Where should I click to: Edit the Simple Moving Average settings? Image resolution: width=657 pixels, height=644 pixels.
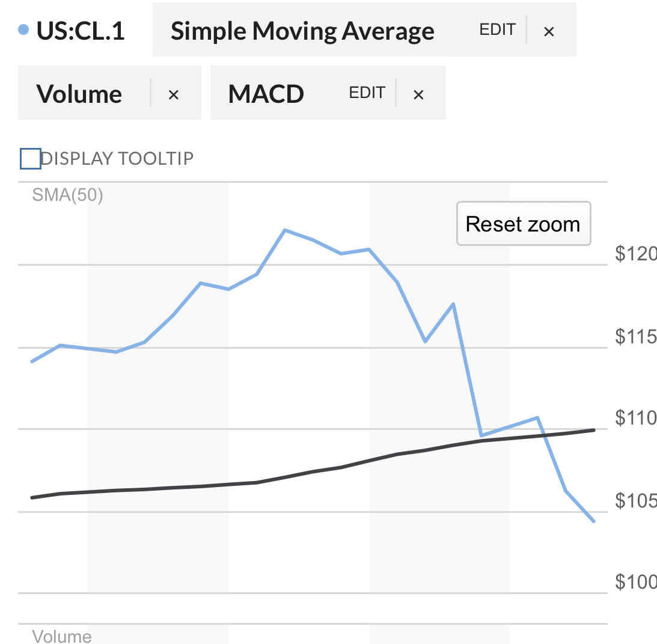click(497, 30)
